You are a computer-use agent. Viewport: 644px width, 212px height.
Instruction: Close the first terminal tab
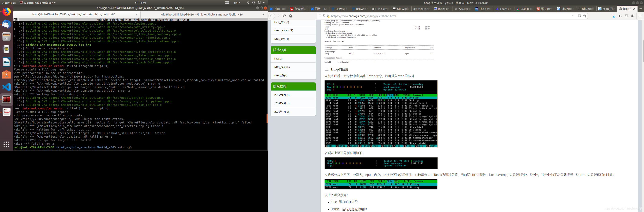click(136, 14)
